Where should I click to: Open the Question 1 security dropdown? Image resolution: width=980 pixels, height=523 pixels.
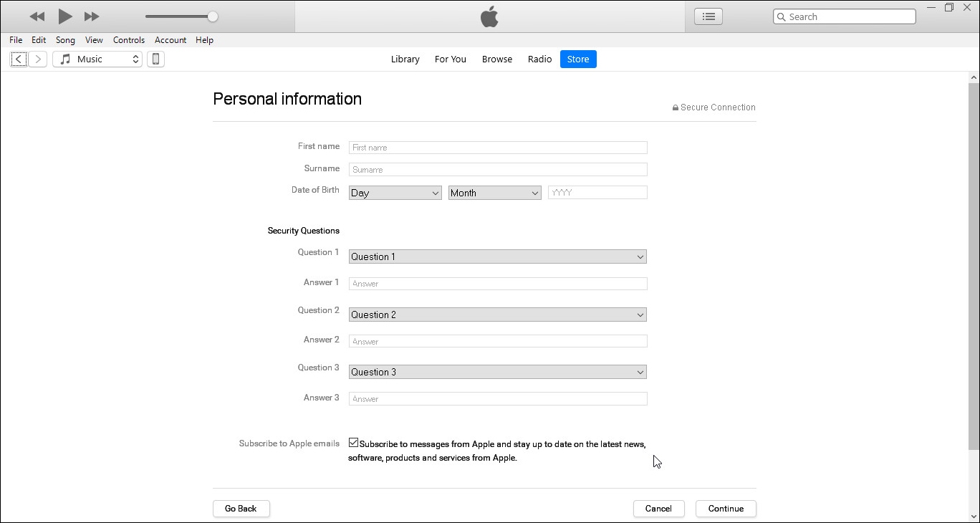pyautogui.click(x=497, y=256)
